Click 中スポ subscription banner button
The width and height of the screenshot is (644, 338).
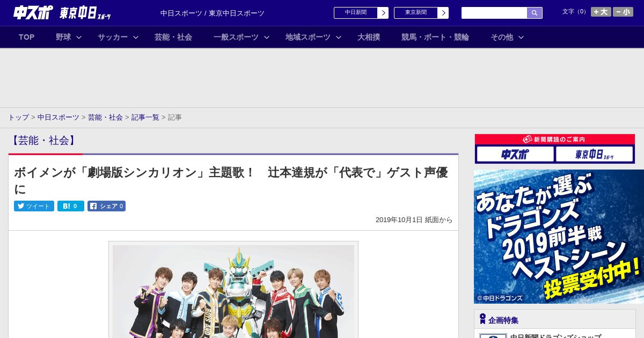[515, 155]
